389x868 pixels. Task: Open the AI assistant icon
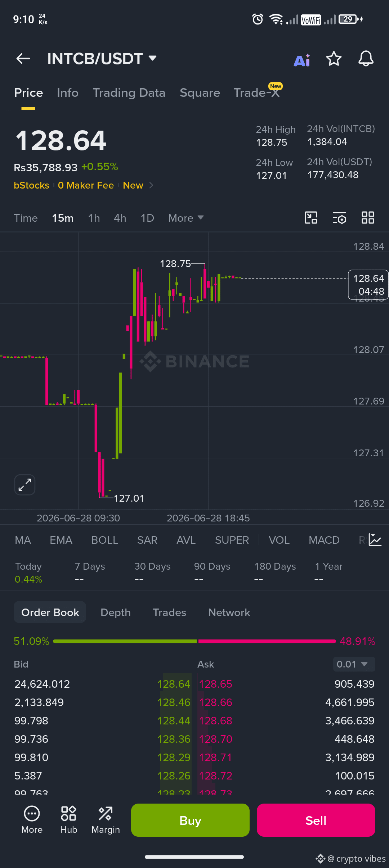[302, 60]
